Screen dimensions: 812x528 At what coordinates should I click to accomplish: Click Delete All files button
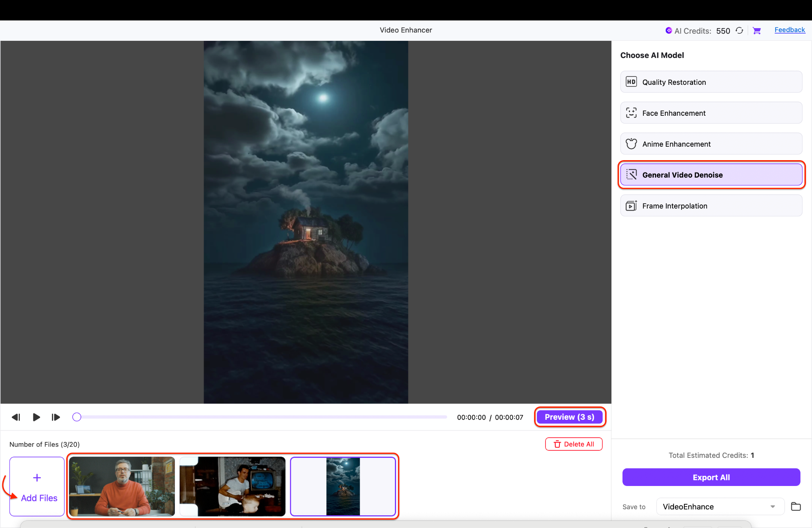click(574, 444)
